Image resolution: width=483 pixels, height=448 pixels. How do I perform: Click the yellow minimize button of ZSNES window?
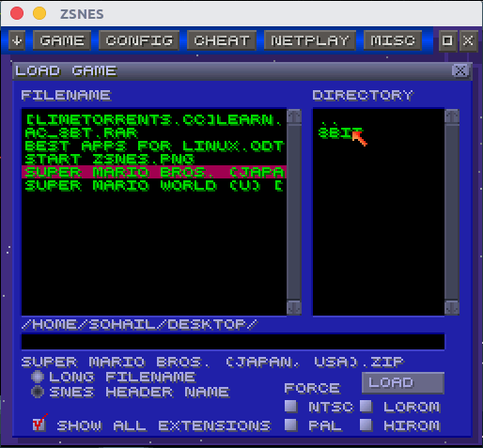pyautogui.click(x=39, y=13)
